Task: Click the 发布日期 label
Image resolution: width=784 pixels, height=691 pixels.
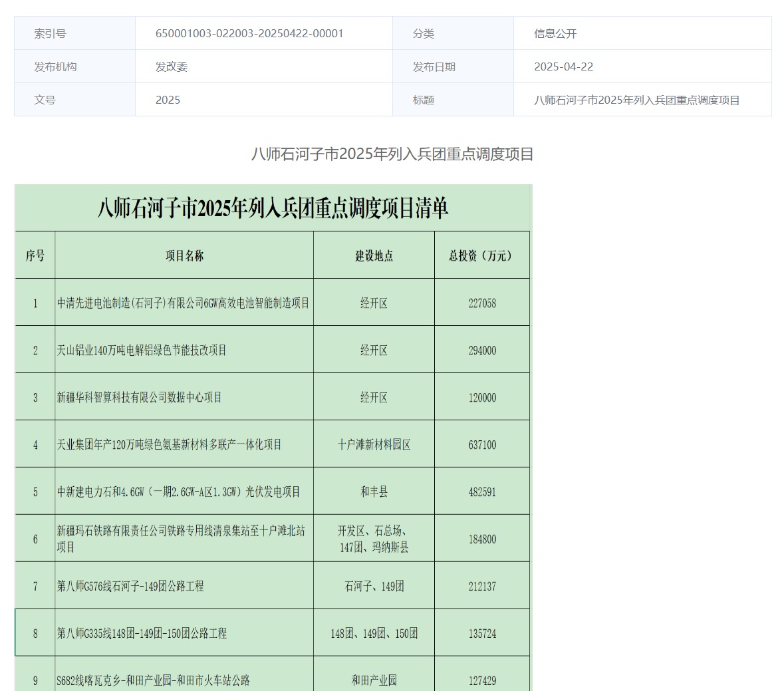Action: pyautogui.click(x=434, y=67)
